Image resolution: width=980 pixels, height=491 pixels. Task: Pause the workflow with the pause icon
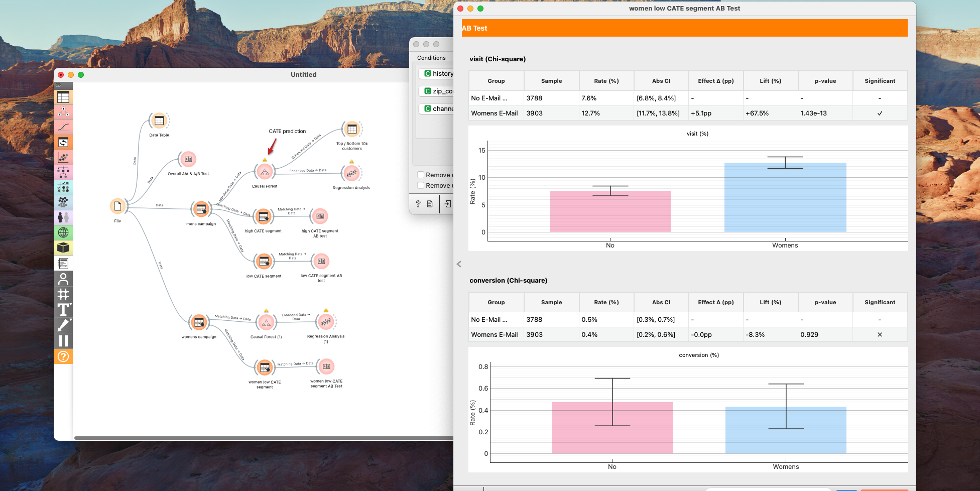63,341
